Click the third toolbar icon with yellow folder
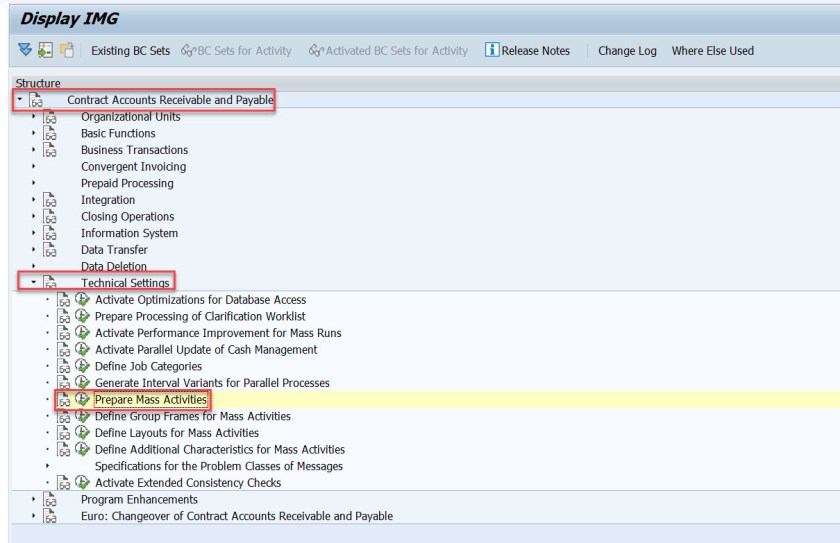 [x=67, y=50]
